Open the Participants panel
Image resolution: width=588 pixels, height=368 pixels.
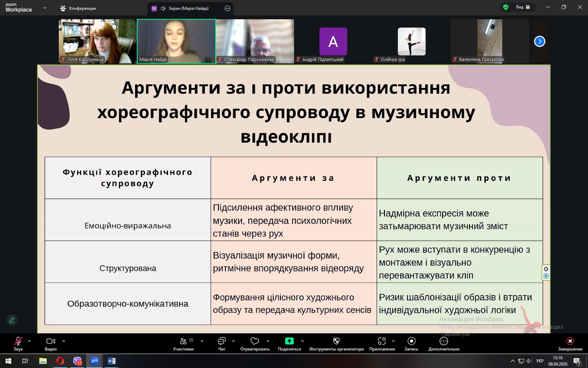[x=183, y=343]
